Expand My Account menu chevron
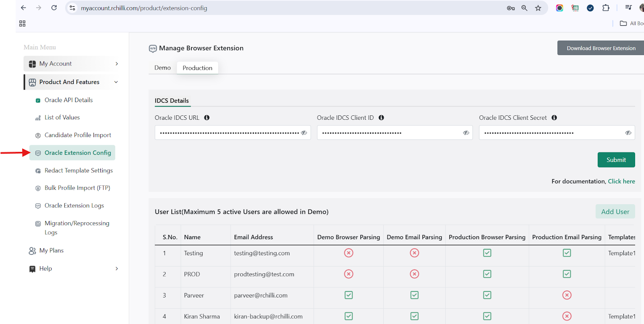The image size is (644, 324). [x=117, y=64]
